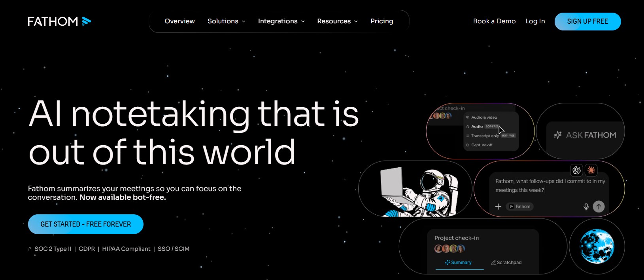Screen dimensions: 644x280
Task: Click the plus icon in the prompt box
Action: point(498,206)
